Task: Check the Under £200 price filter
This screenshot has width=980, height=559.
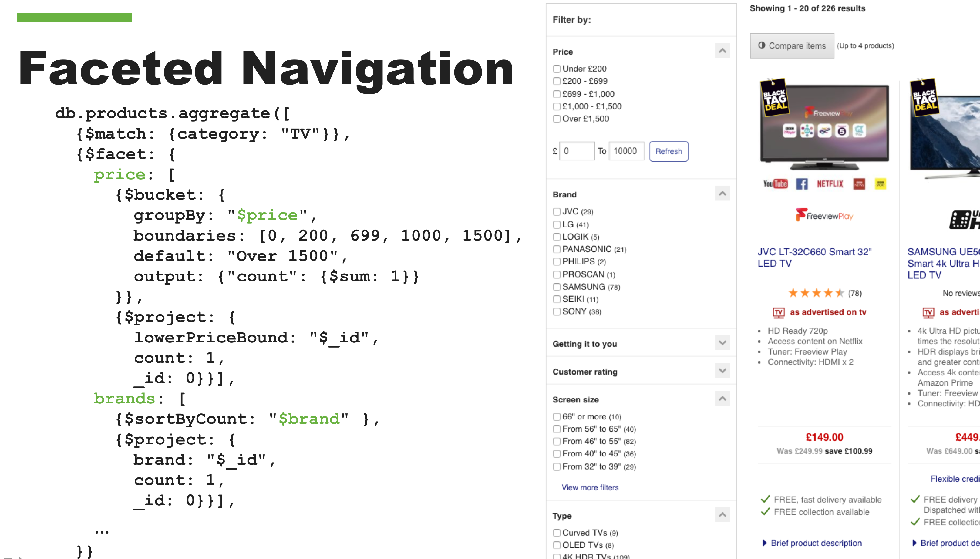Action: point(557,69)
